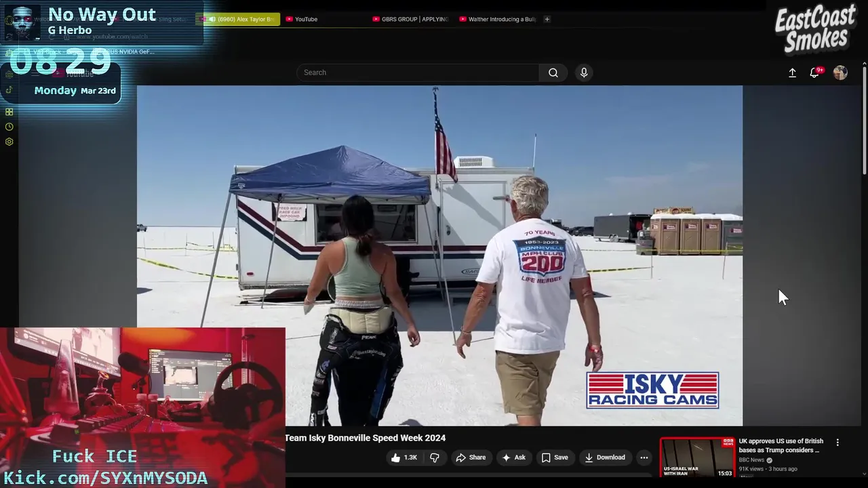This screenshot has width=868, height=488.
Task: Click the magnifier search button
Action: [553, 73]
